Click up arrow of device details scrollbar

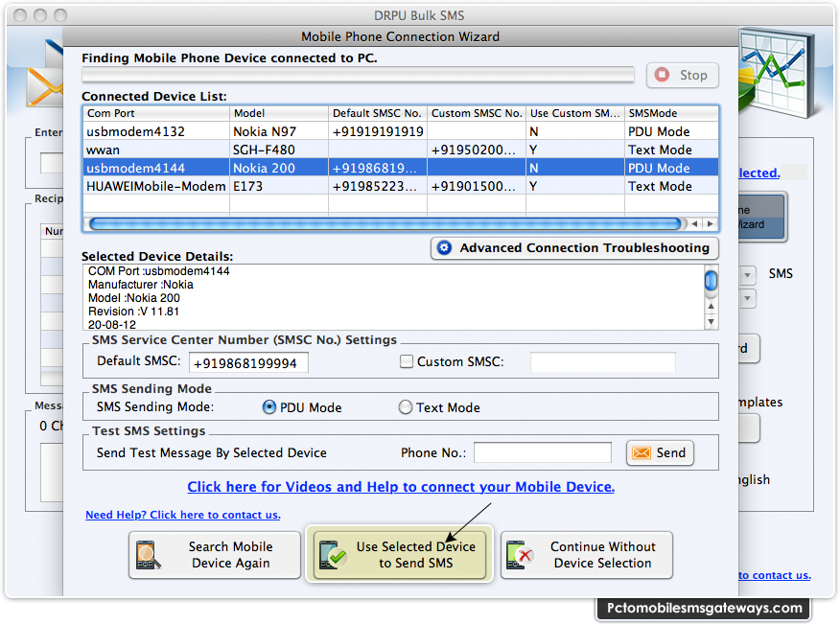point(711,306)
